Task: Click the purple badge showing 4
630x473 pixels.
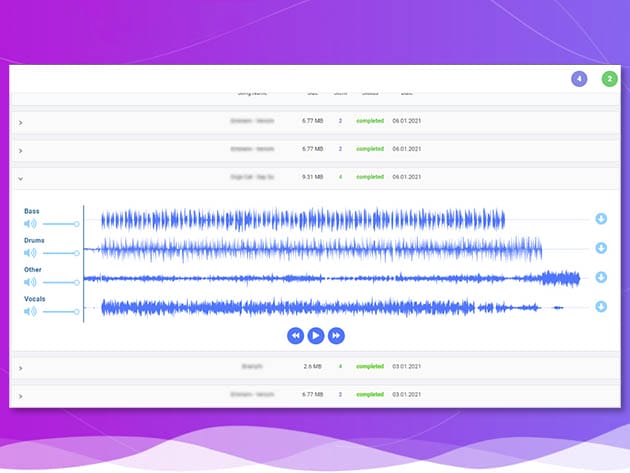Action: (x=578, y=79)
